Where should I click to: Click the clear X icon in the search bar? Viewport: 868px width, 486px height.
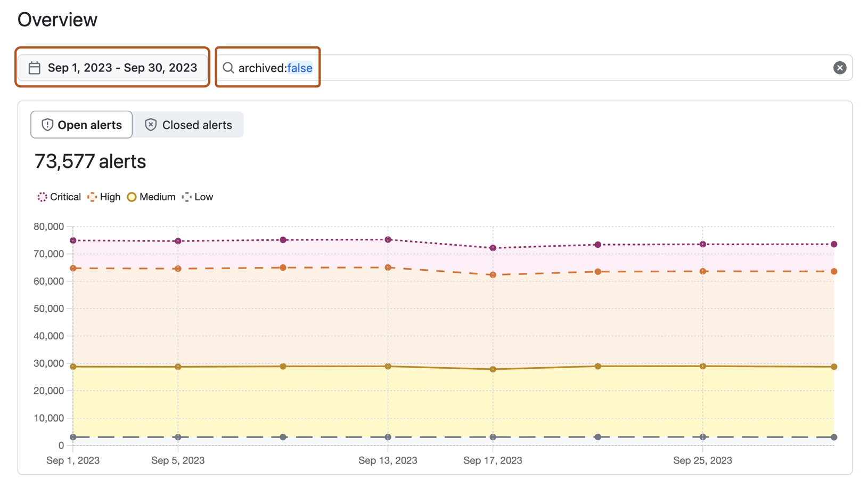coord(840,68)
